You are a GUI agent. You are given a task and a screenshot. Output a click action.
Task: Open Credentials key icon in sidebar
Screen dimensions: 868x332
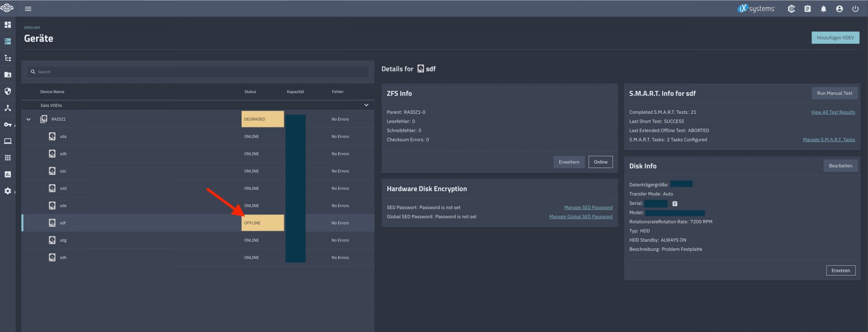click(x=8, y=125)
